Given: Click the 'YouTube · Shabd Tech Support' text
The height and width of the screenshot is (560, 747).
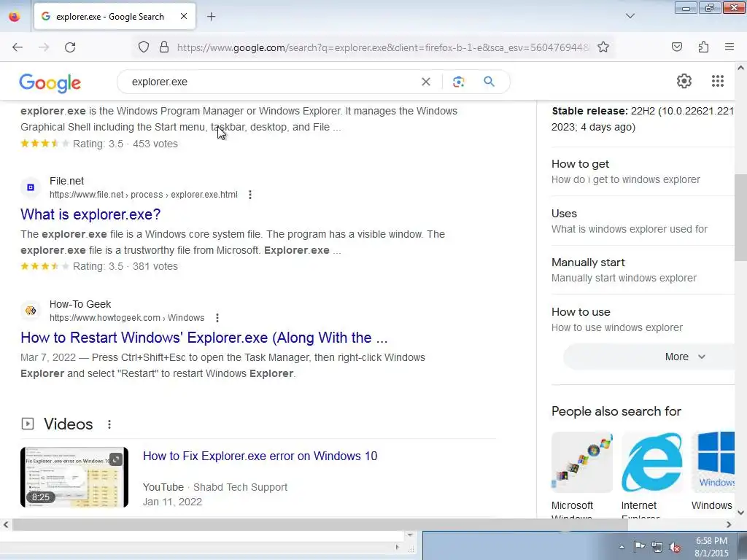Looking at the screenshot, I should click(215, 487).
